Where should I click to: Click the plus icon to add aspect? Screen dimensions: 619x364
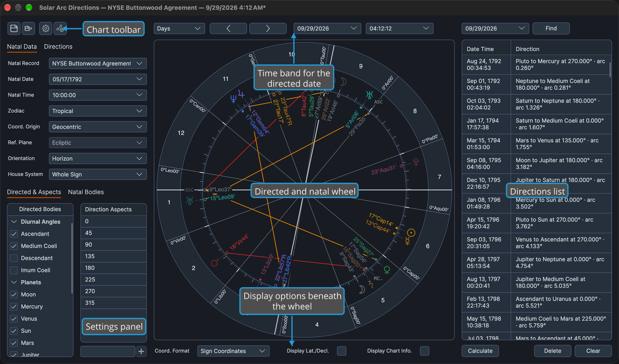click(x=142, y=351)
